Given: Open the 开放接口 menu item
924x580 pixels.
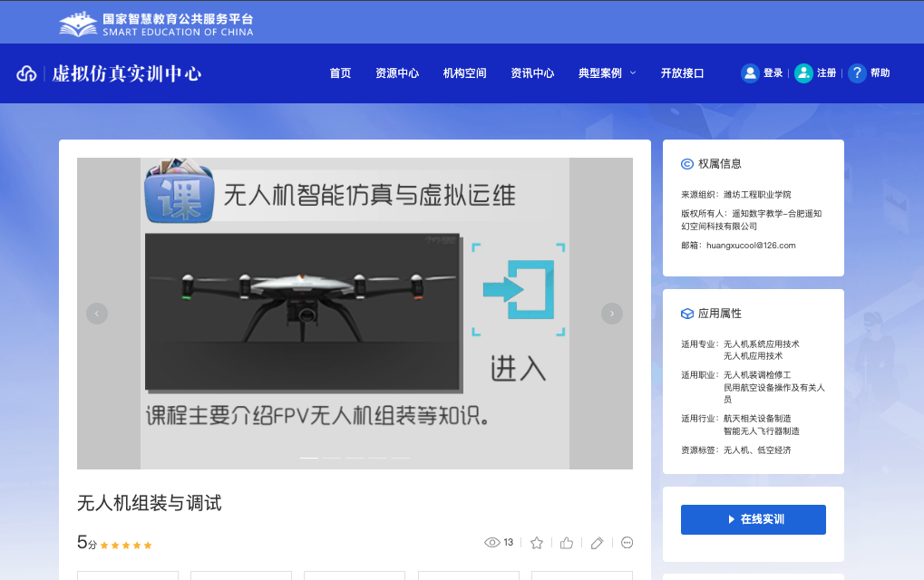Looking at the screenshot, I should [683, 73].
